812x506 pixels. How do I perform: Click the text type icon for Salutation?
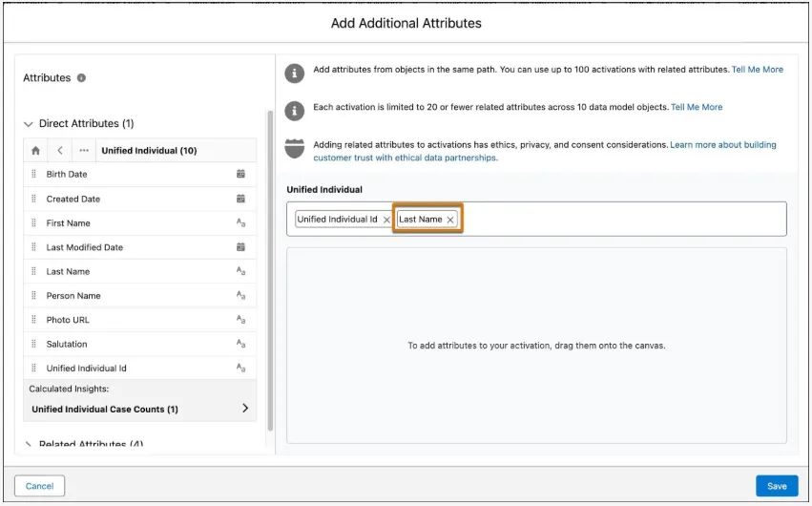[x=240, y=344]
